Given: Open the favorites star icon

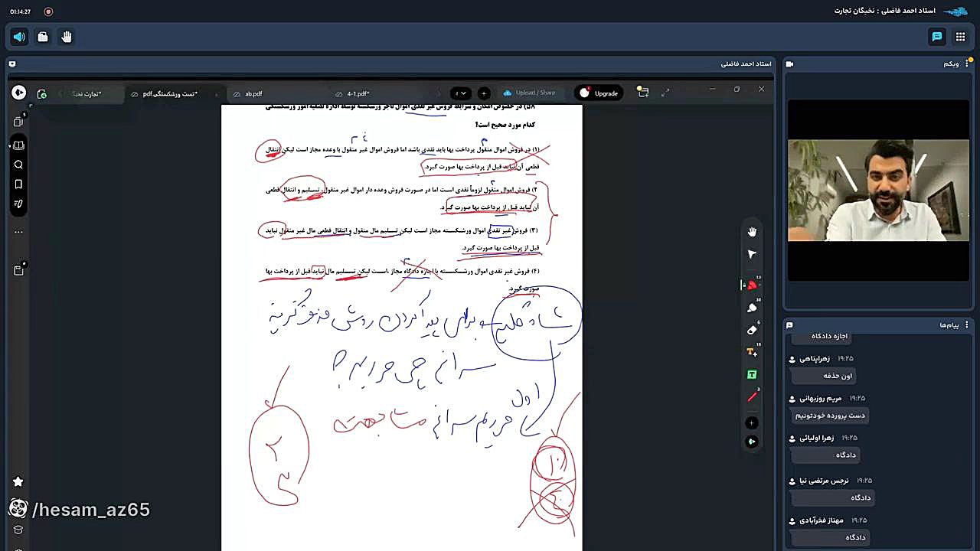Looking at the screenshot, I should [18, 481].
